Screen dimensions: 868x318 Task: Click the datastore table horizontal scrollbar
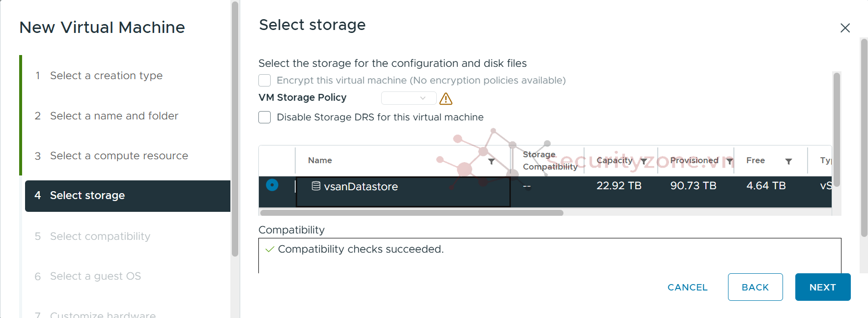coord(412,213)
